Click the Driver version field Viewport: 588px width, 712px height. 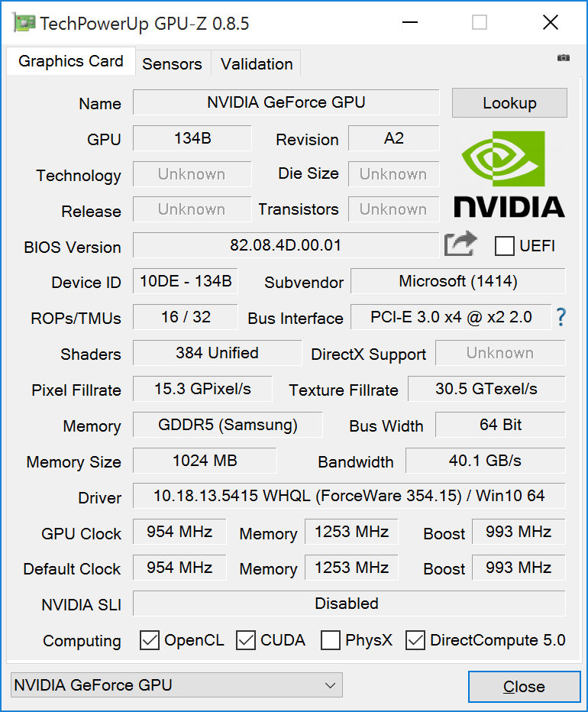point(349,496)
